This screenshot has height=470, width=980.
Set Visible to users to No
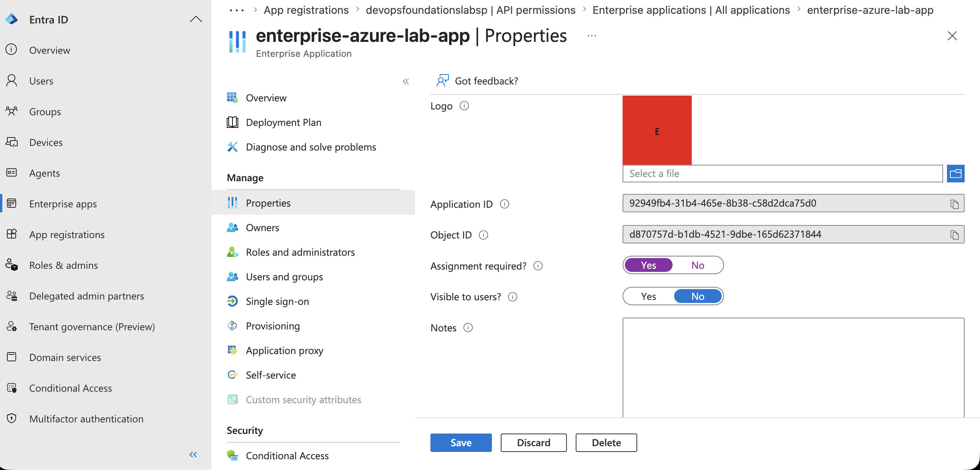pyautogui.click(x=698, y=296)
